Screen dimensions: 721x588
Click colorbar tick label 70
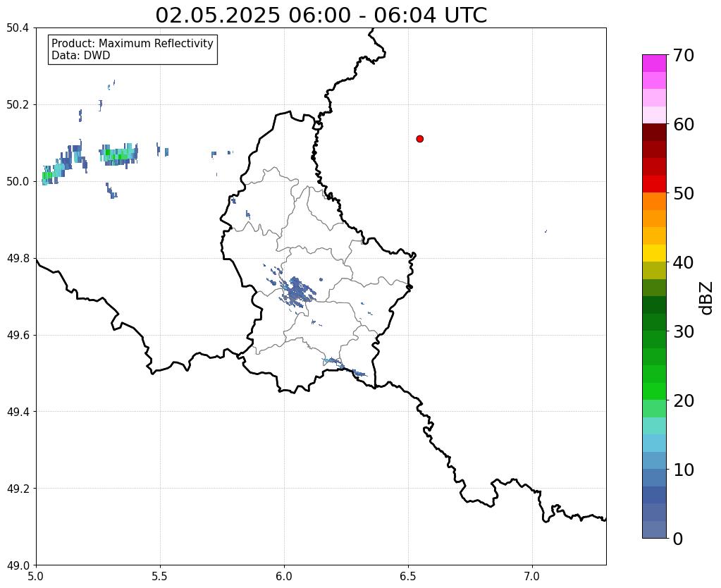click(684, 55)
